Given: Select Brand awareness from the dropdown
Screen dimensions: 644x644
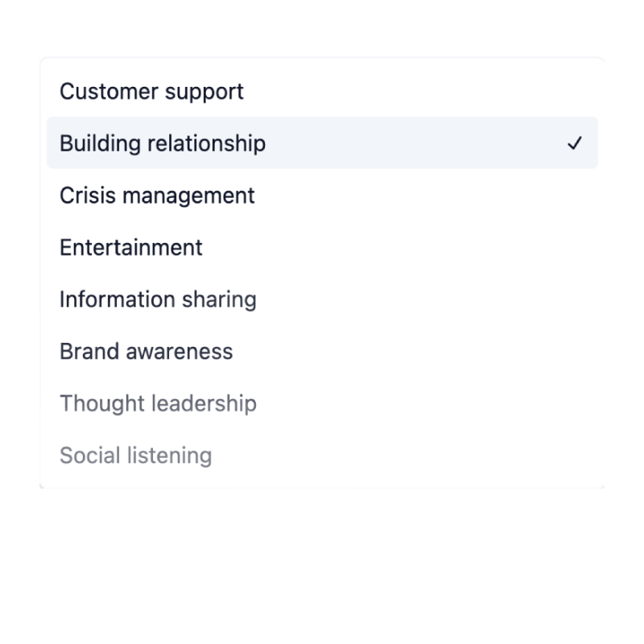Looking at the screenshot, I should [x=146, y=351].
